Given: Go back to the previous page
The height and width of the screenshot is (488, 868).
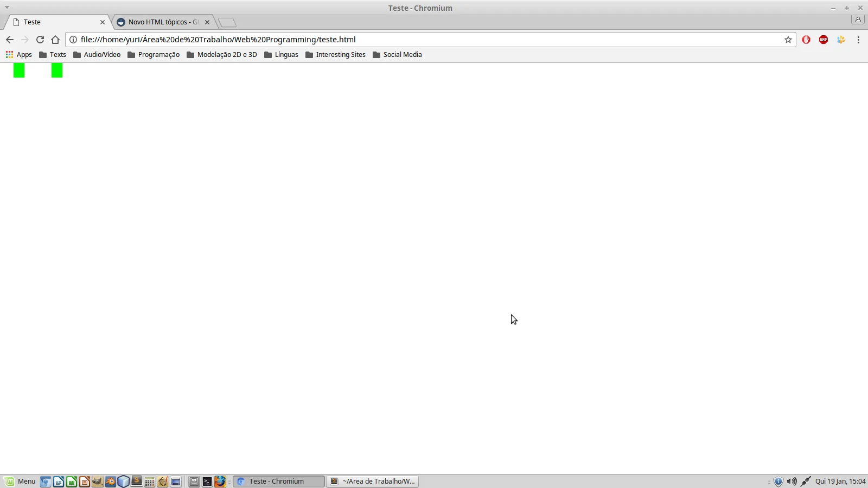Looking at the screenshot, I should coord(10,40).
